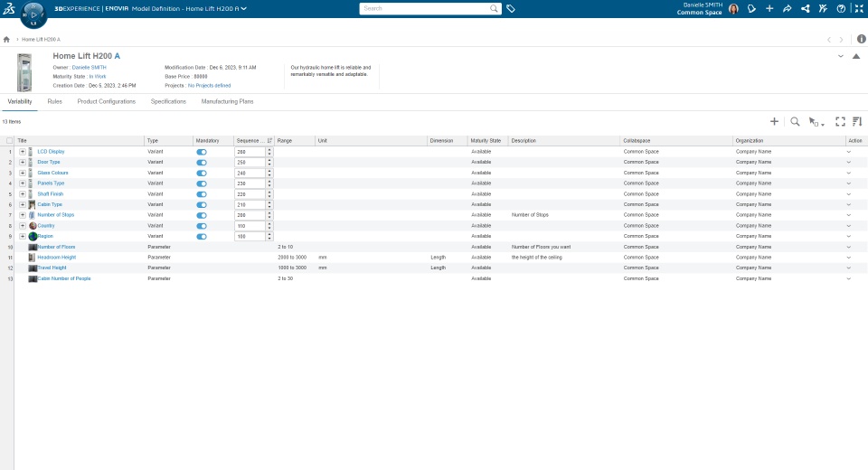Navigate forward with the right arrow
This screenshot has width=868, height=470.
click(842, 40)
